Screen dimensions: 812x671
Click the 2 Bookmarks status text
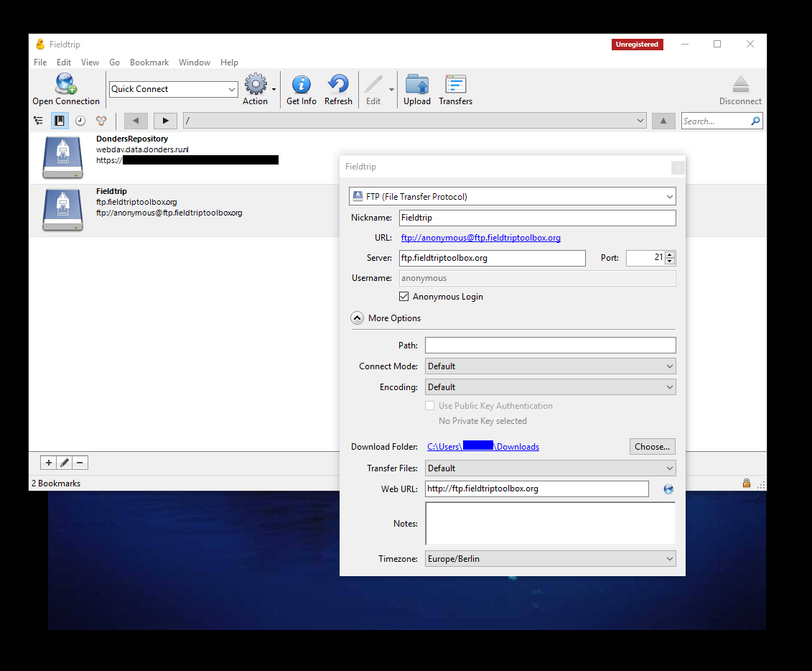tap(56, 483)
